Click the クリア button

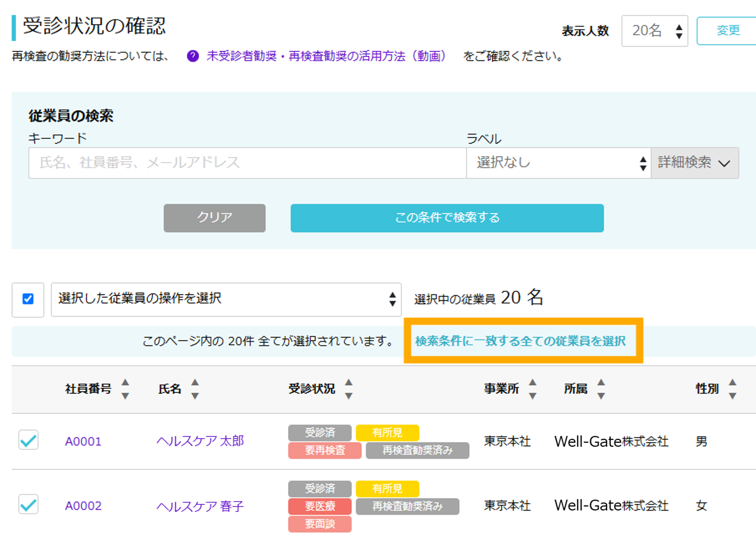[214, 218]
